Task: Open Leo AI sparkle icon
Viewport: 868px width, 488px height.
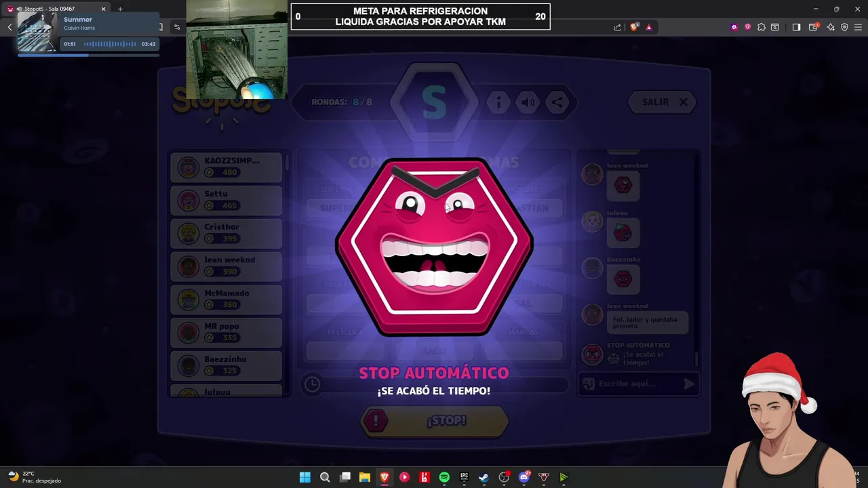Action: click(x=831, y=27)
